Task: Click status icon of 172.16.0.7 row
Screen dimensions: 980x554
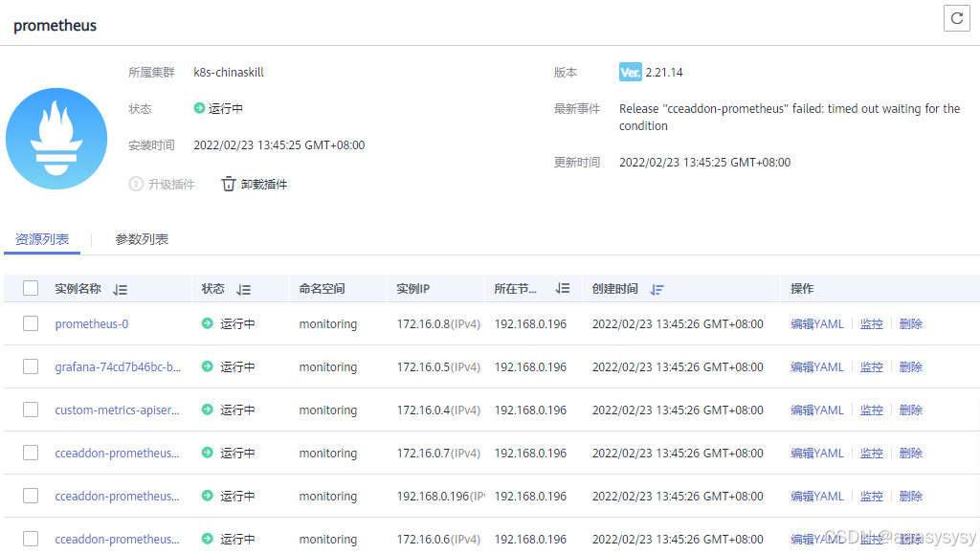Action: (x=207, y=453)
